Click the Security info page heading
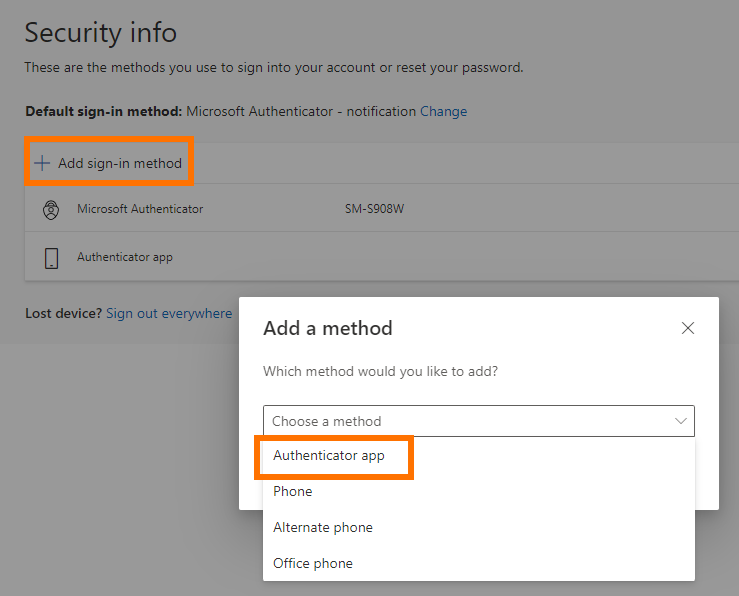This screenshot has width=739, height=596. tap(100, 33)
